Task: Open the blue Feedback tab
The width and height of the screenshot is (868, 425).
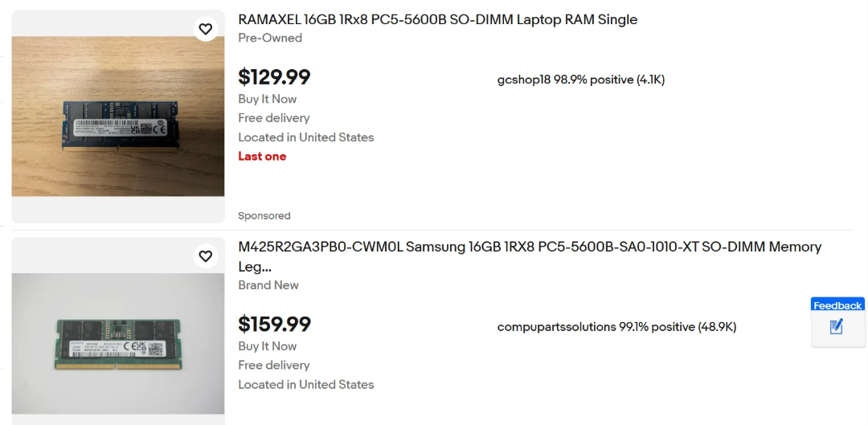Action: coord(837,305)
